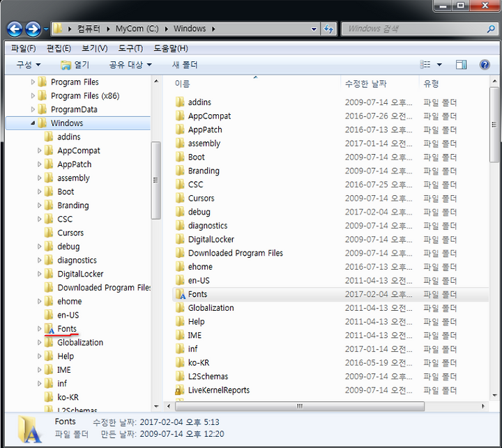Open the 파일(F) menu
Screen dimensions: 502x448
click(24, 48)
